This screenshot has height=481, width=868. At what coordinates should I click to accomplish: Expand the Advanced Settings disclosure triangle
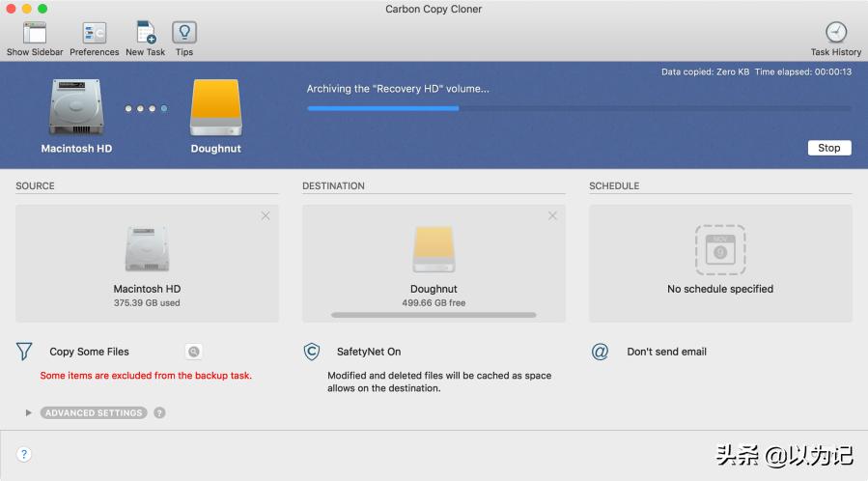28,413
